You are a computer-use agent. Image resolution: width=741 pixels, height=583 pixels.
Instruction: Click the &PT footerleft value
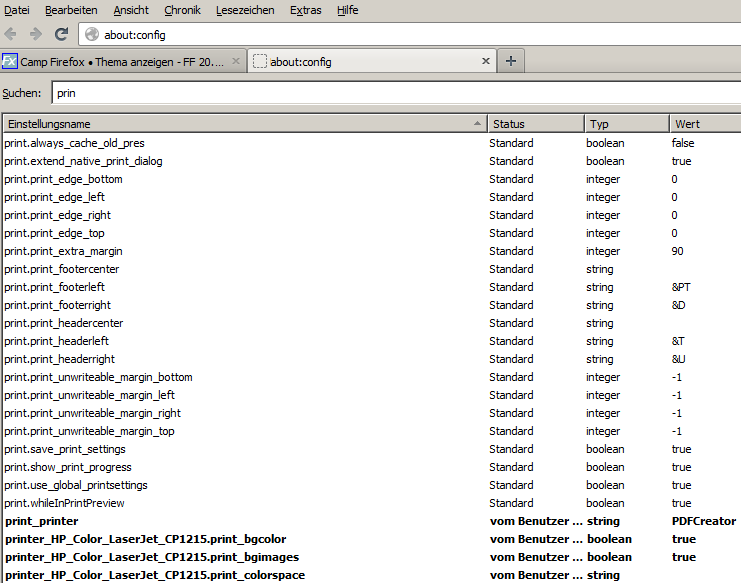(x=681, y=287)
